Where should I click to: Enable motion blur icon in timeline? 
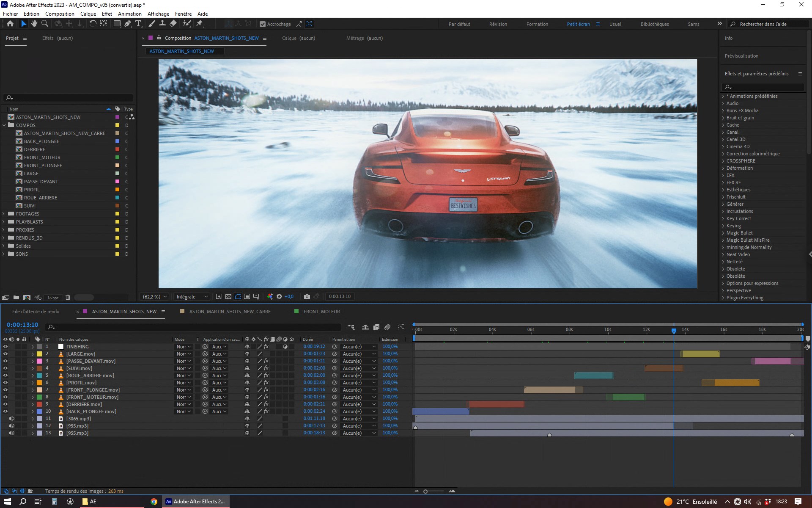click(387, 327)
